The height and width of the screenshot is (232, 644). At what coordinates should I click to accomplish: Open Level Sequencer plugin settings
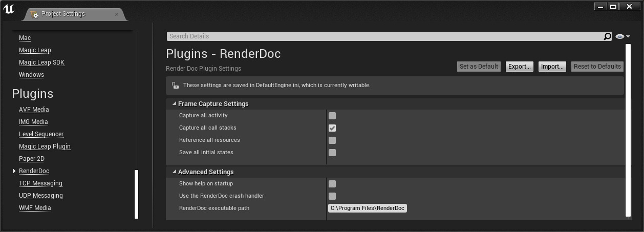[41, 134]
